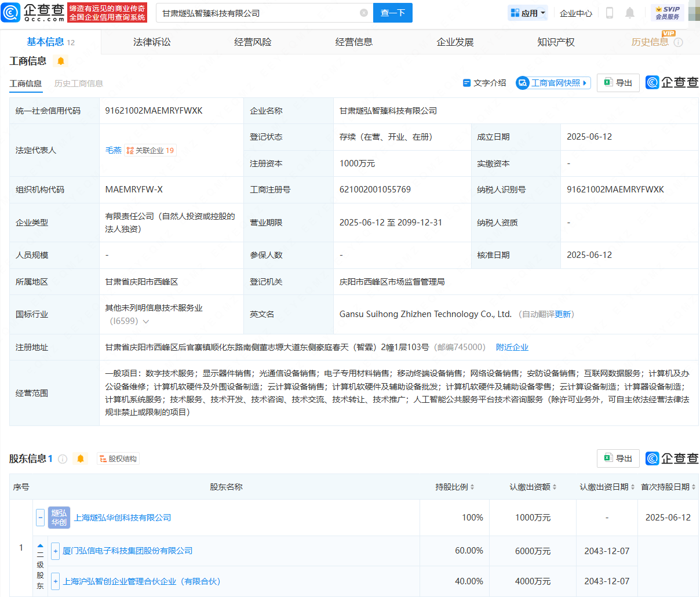The image size is (700, 597).
Task: Select registration number 621002001055769
Action: (x=375, y=190)
